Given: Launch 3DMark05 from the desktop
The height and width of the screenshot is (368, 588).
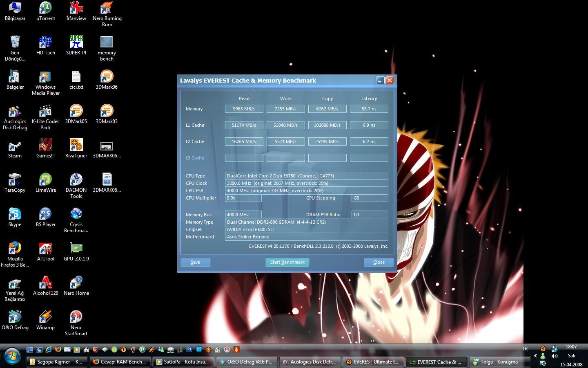Looking at the screenshot, I should [76, 114].
